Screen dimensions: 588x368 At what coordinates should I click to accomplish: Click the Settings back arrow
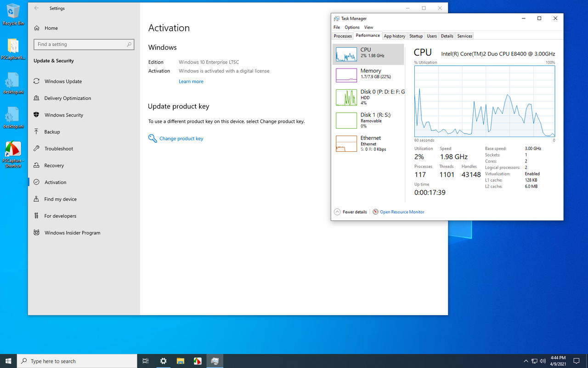[37, 8]
